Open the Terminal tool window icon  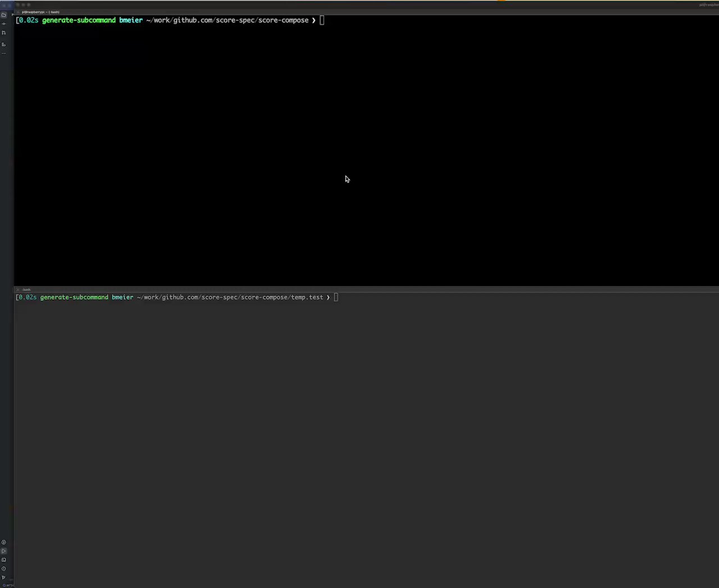tap(4, 560)
